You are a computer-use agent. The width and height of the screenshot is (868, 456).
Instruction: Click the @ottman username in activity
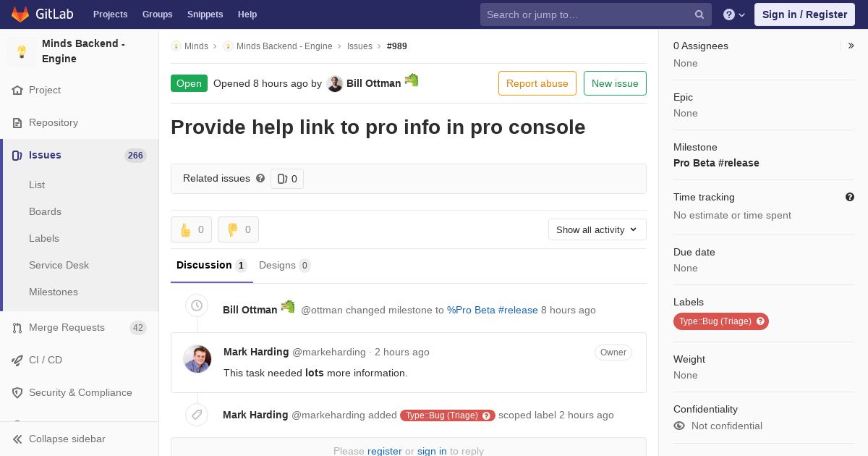point(322,311)
